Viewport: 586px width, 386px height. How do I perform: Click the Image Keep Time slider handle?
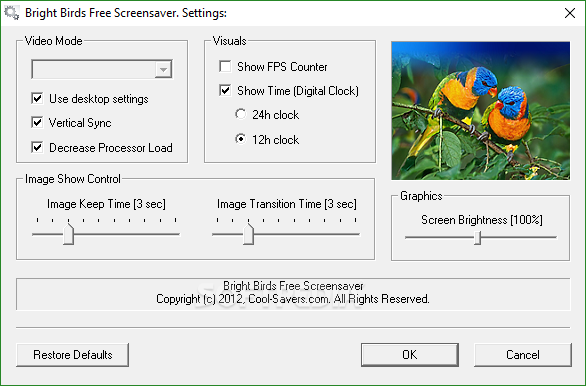(68, 234)
